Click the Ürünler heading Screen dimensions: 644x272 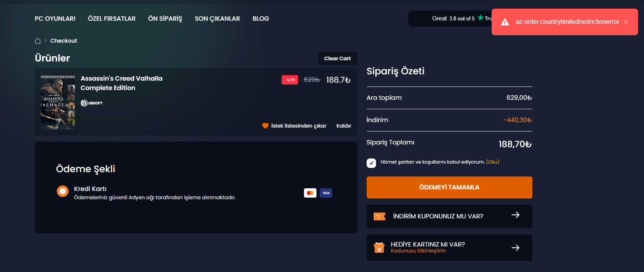pyautogui.click(x=52, y=58)
